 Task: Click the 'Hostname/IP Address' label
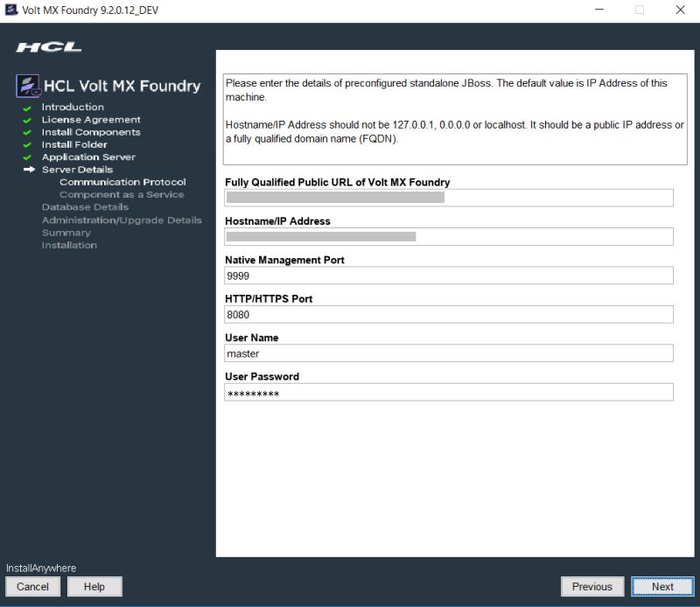coord(277,221)
